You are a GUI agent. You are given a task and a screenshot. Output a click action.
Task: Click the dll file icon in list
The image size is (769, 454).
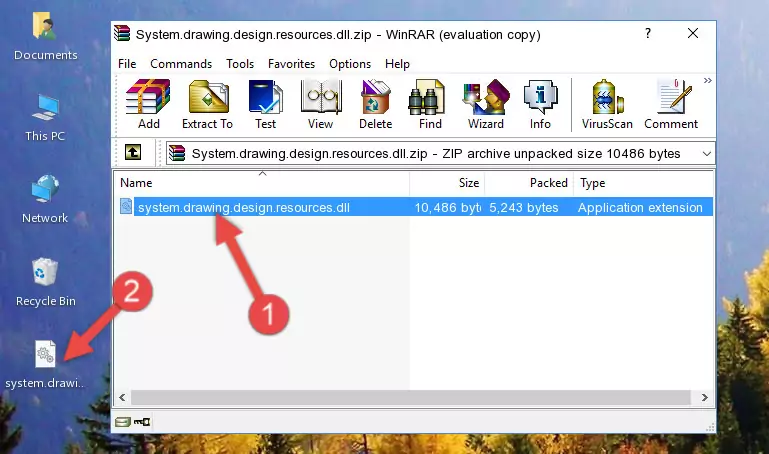click(x=126, y=206)
